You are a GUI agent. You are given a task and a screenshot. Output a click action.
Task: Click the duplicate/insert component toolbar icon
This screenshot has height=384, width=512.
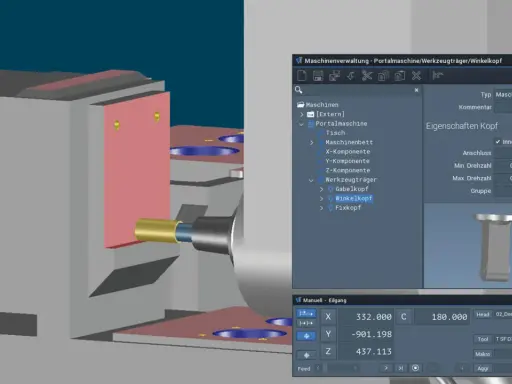[x=334, y=76]
